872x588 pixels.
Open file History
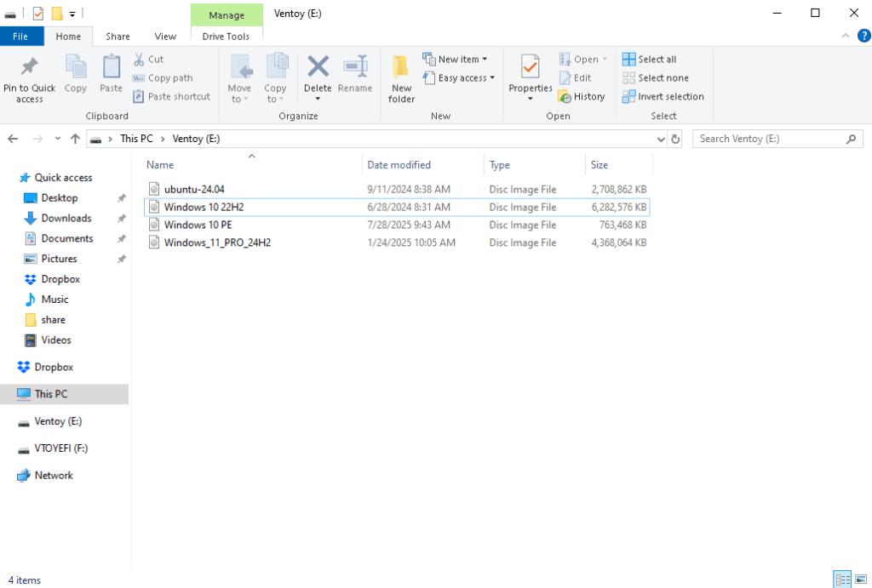click(x=582, y=97)
